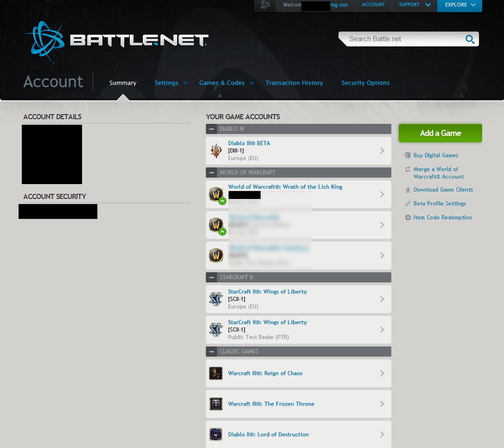
Task: Focus the Search Battle.net input field
Action: click(x=403, y=39)
